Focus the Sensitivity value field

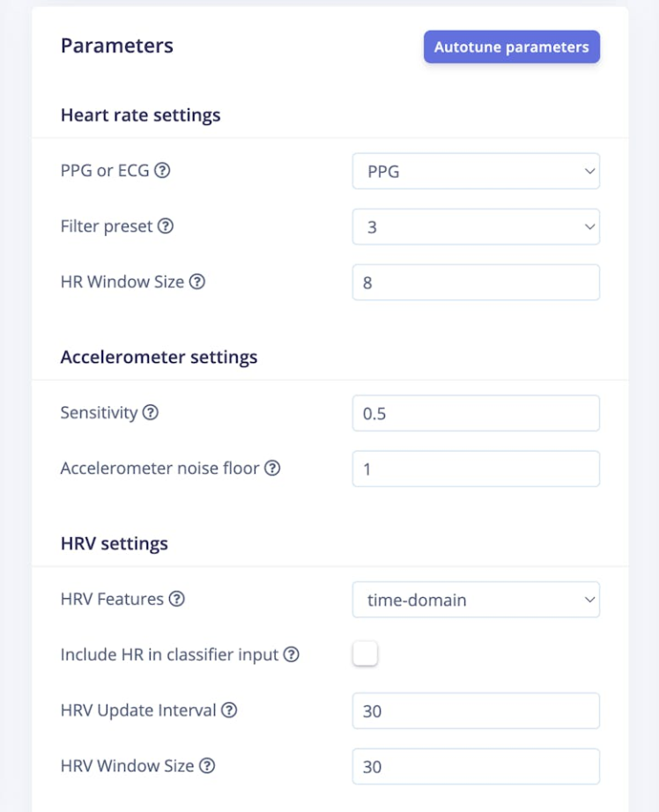pyautogui.click(x=476, y=413)
